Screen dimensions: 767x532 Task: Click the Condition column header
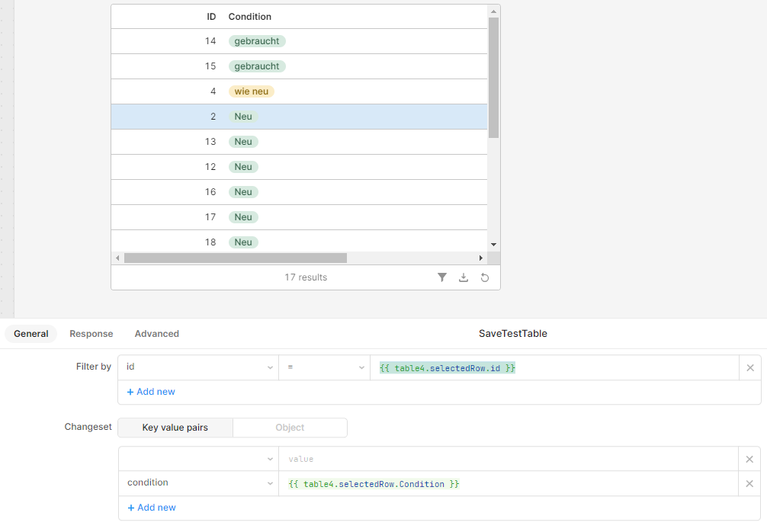pyautogui.click(x=249, y=17)
